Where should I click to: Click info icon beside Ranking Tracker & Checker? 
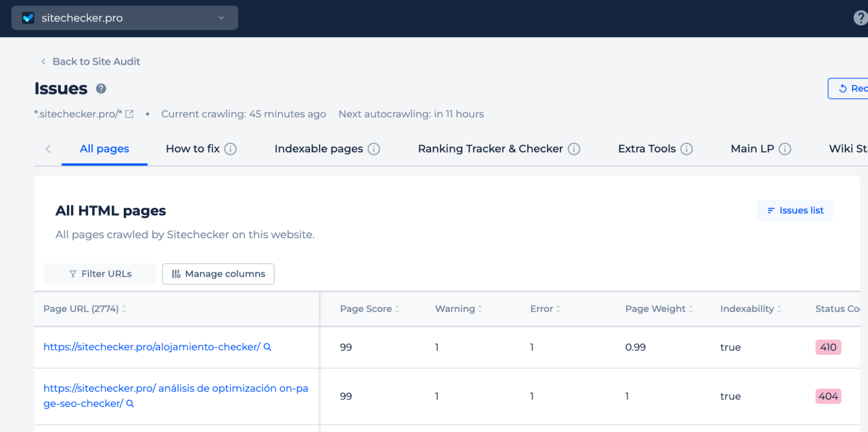pyautogui.click(x=574, y=149)
